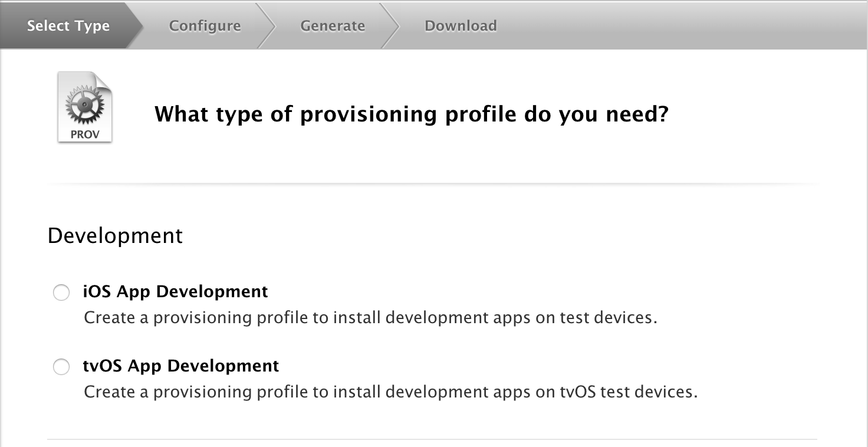Select the iOS App Development radio button
Viewport: 868px width, 447px height.
pyautogui.click(x=61, y=292)
